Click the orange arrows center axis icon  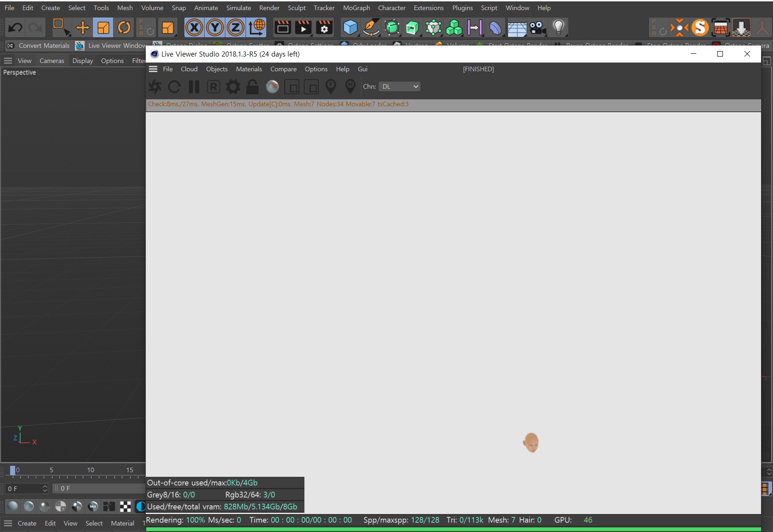(x=679, y=28)
